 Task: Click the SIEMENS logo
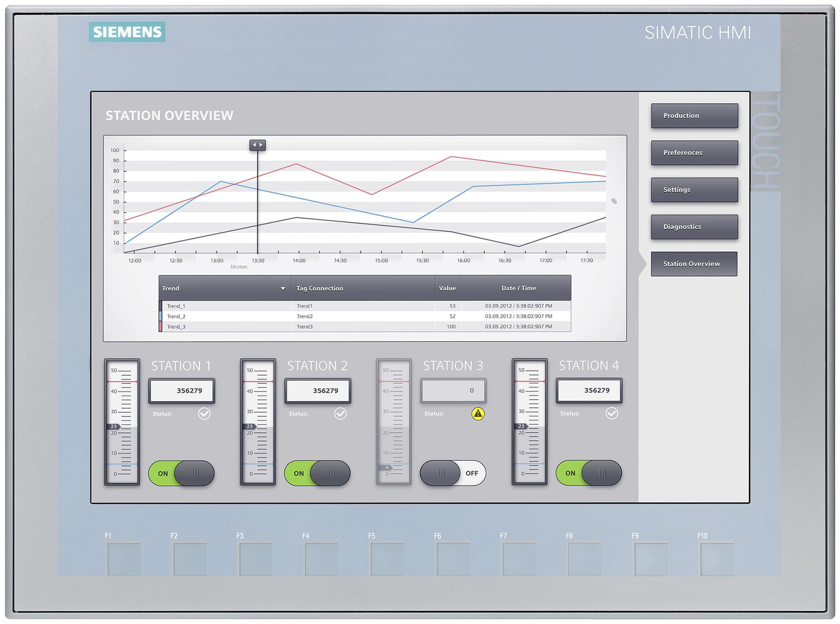pos(126,31)
